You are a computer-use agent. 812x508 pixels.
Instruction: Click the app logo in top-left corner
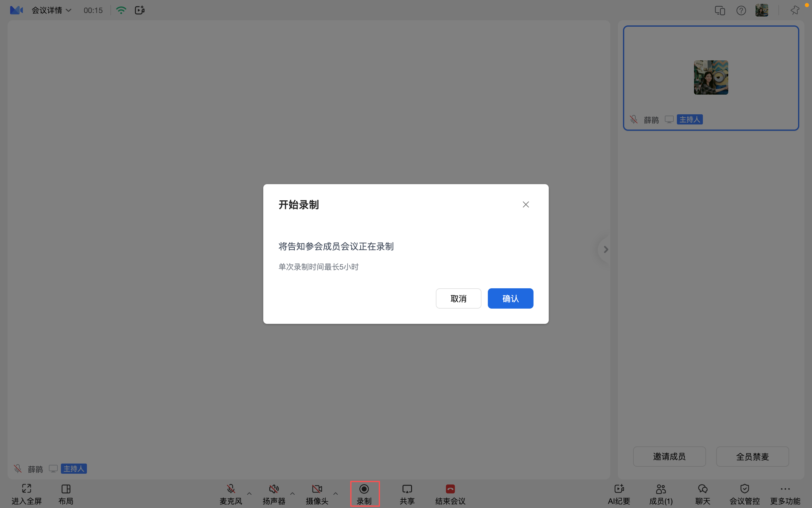pyautogui.click(x=16, y=10)
